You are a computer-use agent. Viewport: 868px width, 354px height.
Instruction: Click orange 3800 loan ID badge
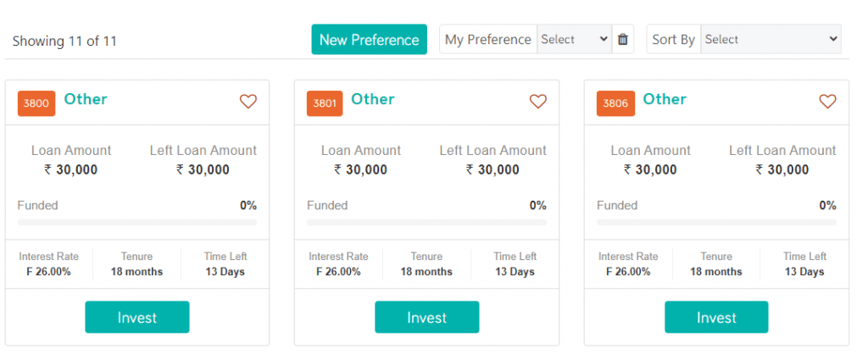pyautogui.click(x=36, y=103)
